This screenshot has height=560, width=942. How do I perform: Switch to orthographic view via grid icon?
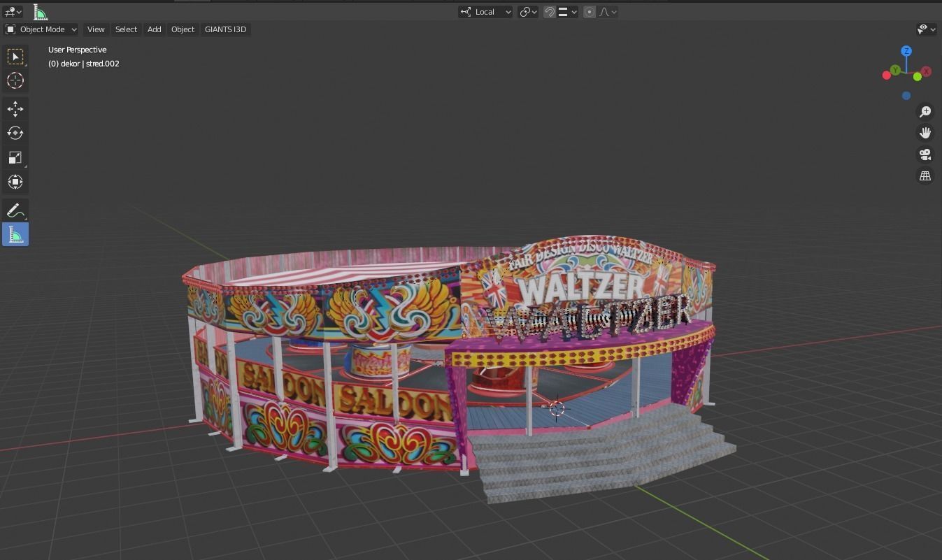(x=925, y=175)
